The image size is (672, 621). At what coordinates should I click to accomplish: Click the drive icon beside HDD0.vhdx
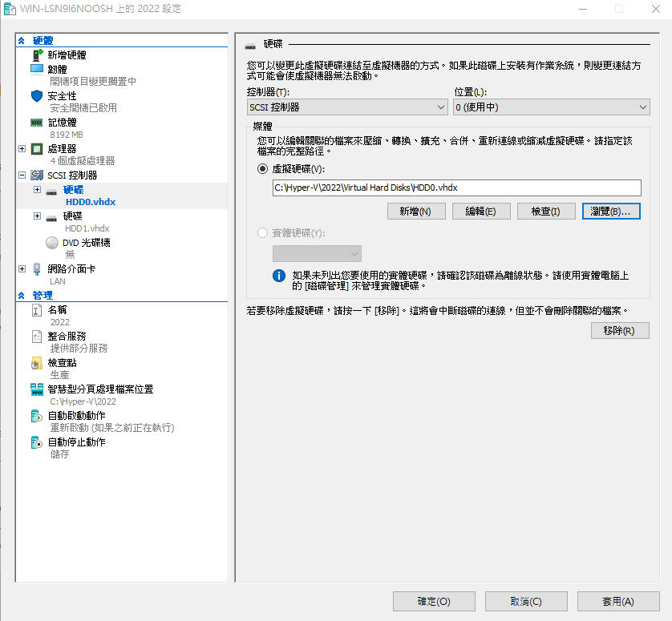point(51,192)
